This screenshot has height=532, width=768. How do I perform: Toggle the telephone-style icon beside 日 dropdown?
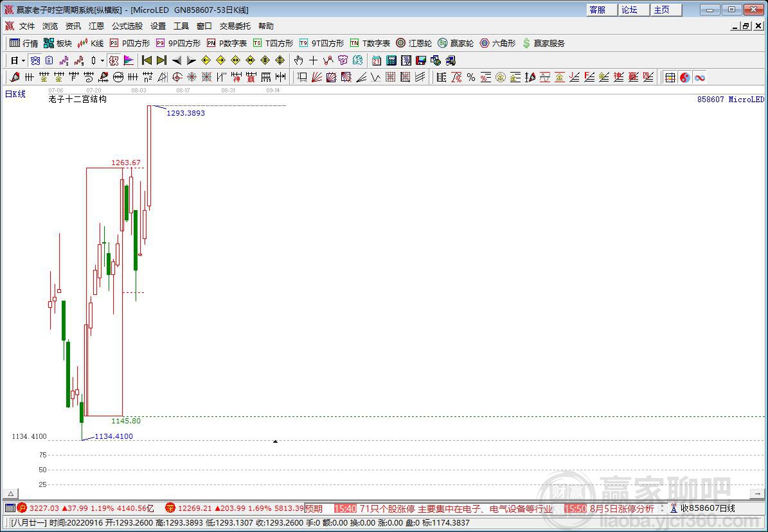coord(35,61)
